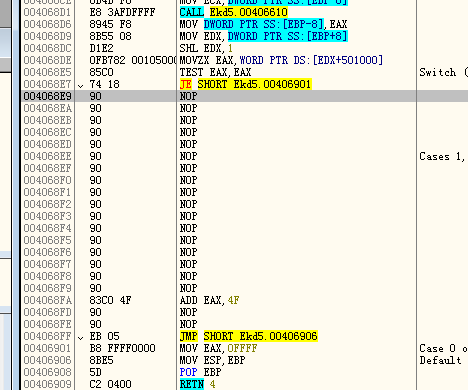
Task: Select hex bytes 0FB782 00105000
Action: pos(133,60)
